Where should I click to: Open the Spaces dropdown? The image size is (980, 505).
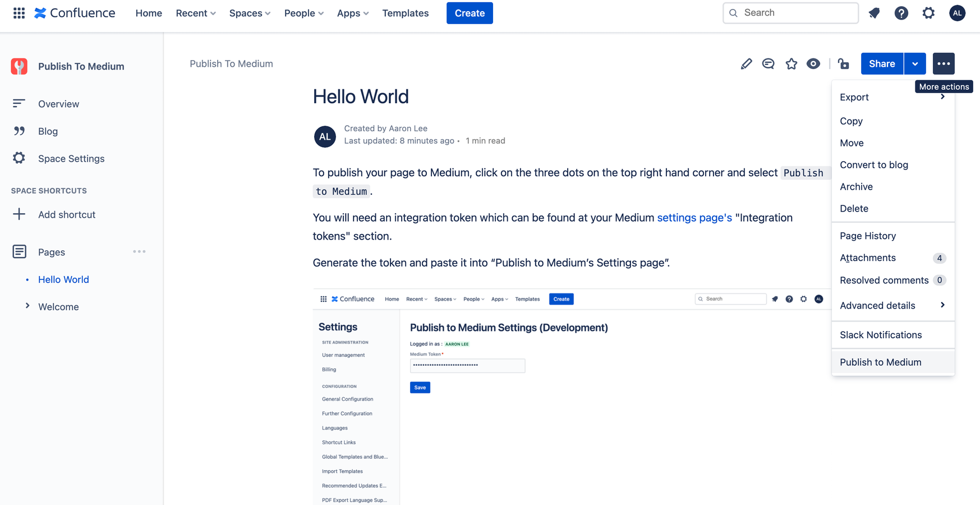(x=250, y=13)
